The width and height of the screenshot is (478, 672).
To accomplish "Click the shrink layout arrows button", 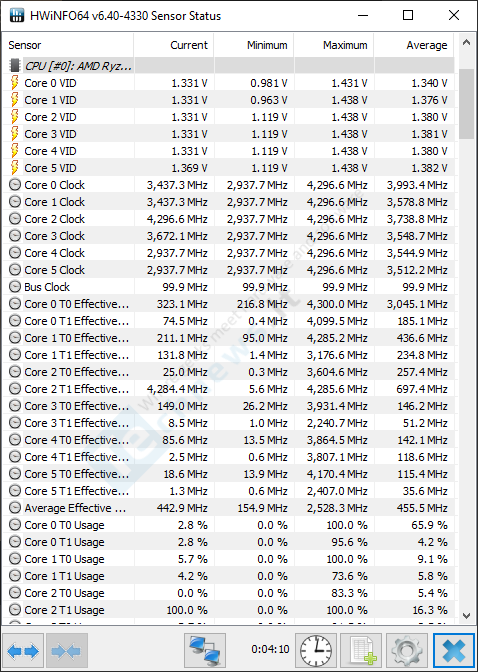I will [x=66, y=651].
